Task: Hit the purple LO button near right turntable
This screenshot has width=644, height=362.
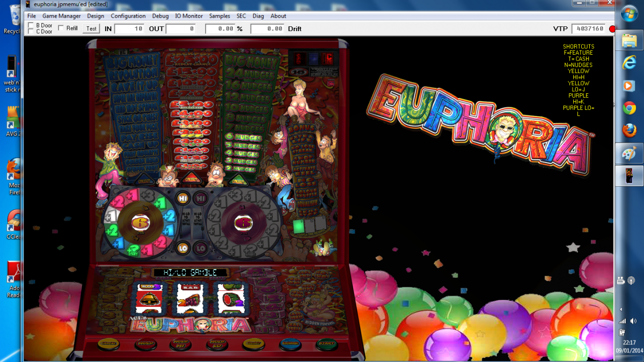Action: point(200,248)
